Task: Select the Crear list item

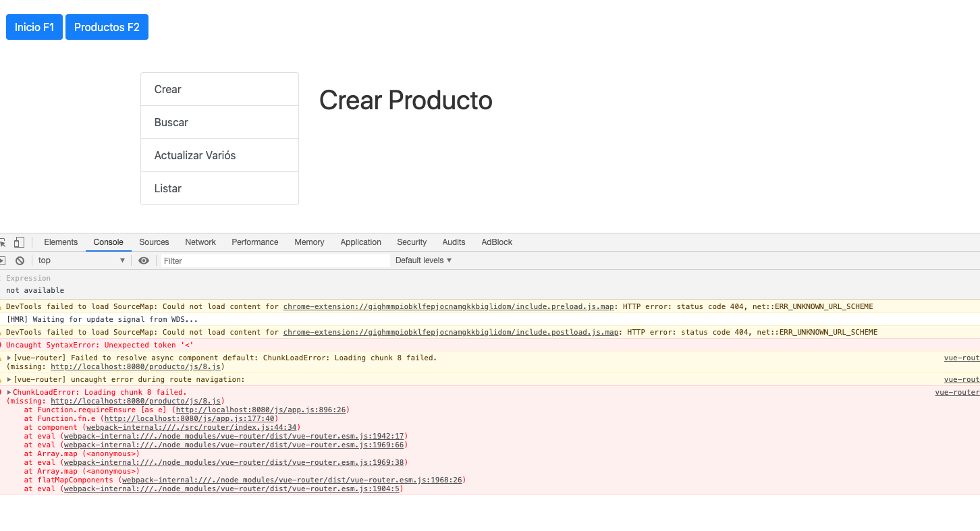Action: tap(219, 89)
